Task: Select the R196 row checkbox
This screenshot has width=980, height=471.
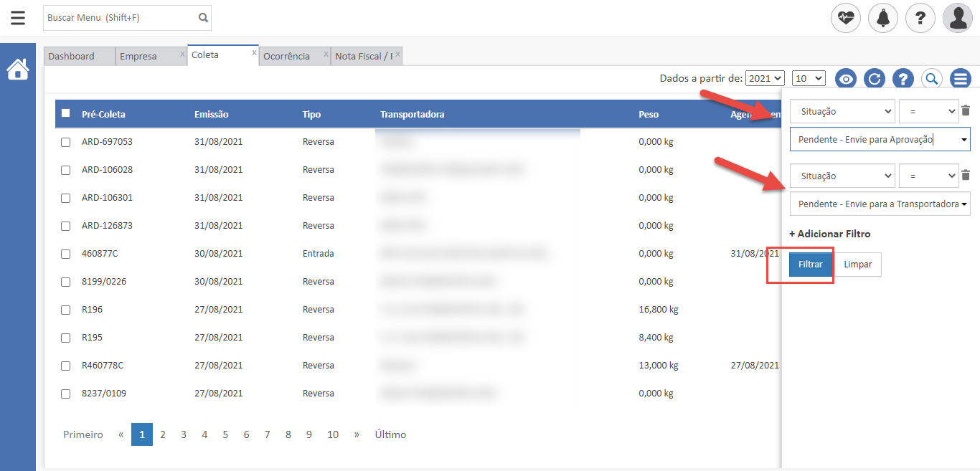Action: 66,310
